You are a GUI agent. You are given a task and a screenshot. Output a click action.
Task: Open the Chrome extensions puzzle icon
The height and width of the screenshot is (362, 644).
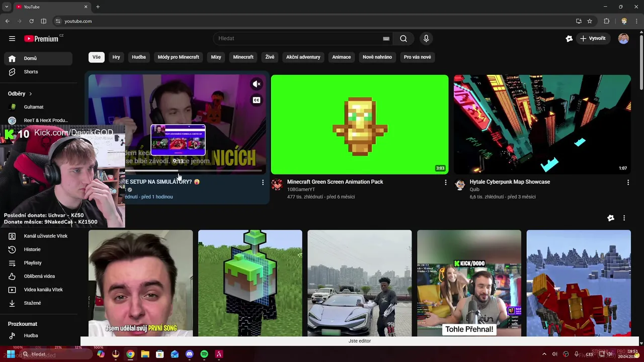[607, 21]
